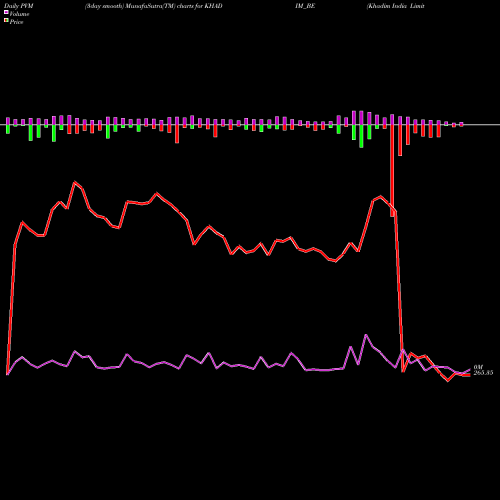Click the red-green Price legend swatch

click(x=6, y=21)
